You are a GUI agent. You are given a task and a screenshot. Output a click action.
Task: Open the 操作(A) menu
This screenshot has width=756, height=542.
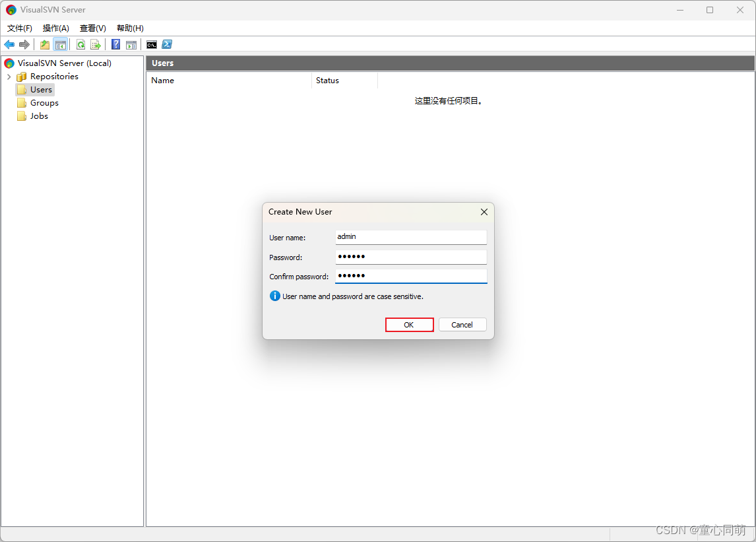click(x=56, y=28)
